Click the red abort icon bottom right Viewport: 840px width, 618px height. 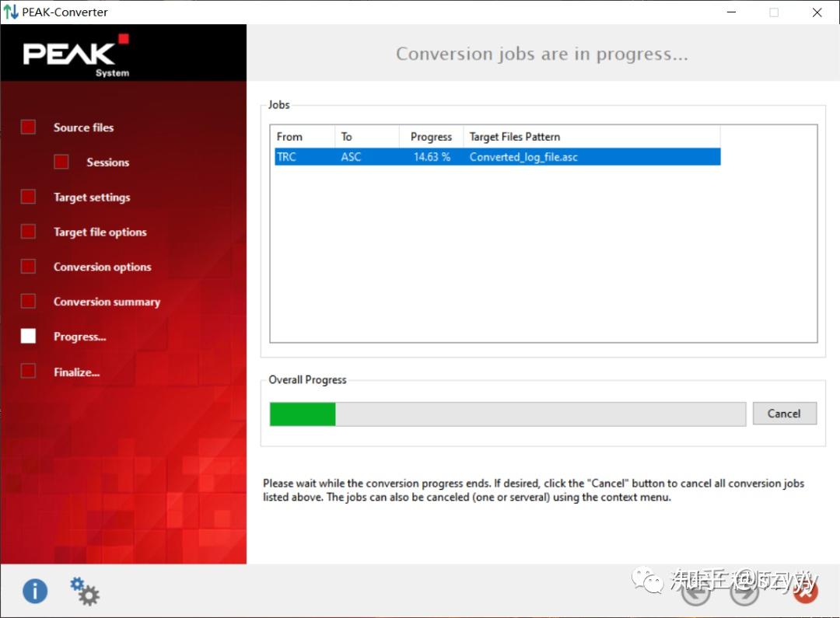pyautogui.click(x=805, y=592)
